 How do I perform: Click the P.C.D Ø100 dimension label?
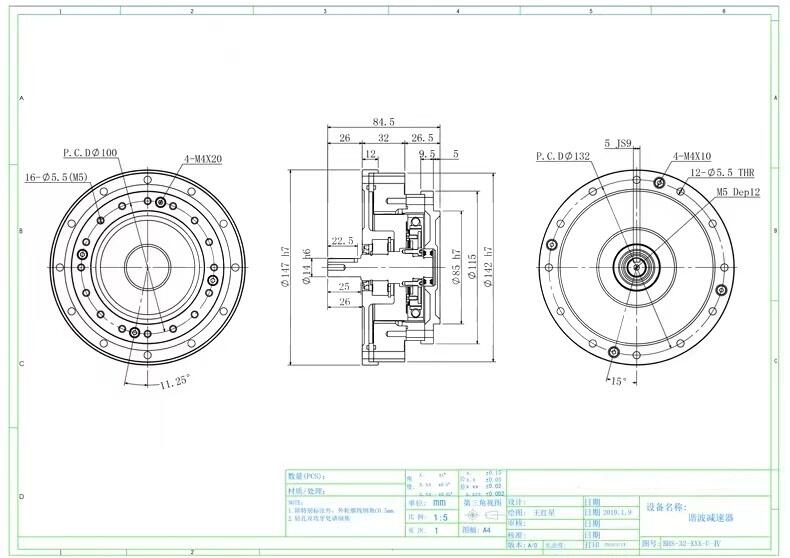[x=90, y=153]
